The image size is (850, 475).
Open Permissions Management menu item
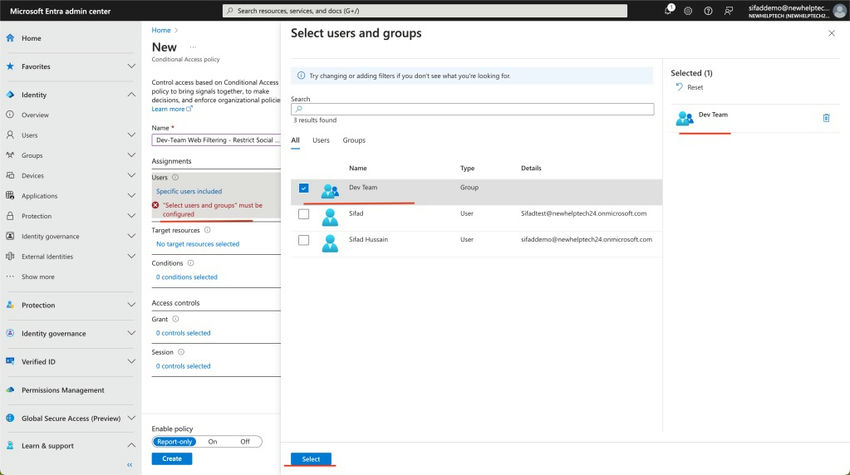pos(63,390)
